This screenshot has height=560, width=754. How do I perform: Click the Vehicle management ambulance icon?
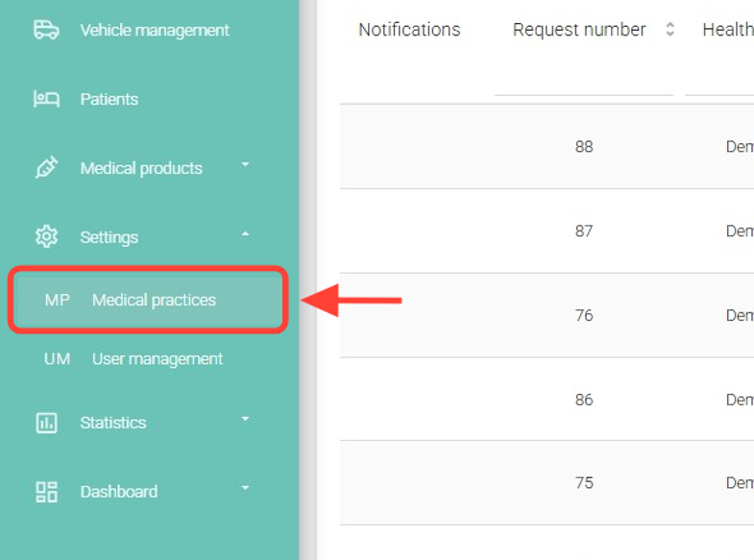(x=46, y=30)
